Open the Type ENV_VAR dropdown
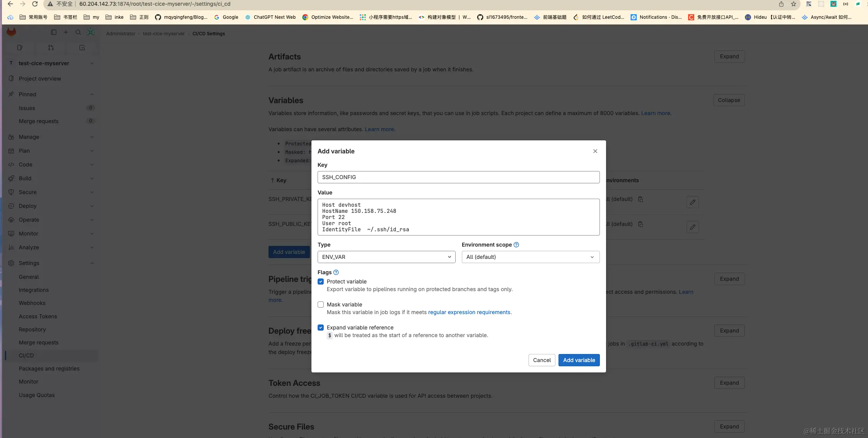 click(386, 257)
